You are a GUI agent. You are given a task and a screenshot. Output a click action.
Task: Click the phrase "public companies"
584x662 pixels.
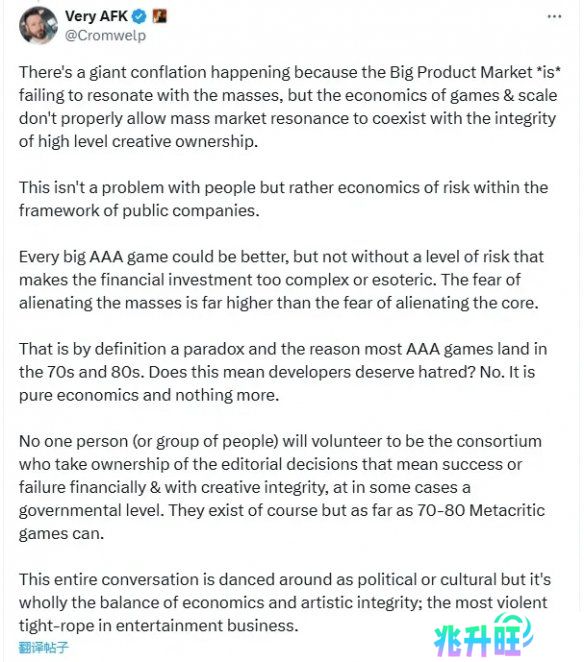[190, 211]
